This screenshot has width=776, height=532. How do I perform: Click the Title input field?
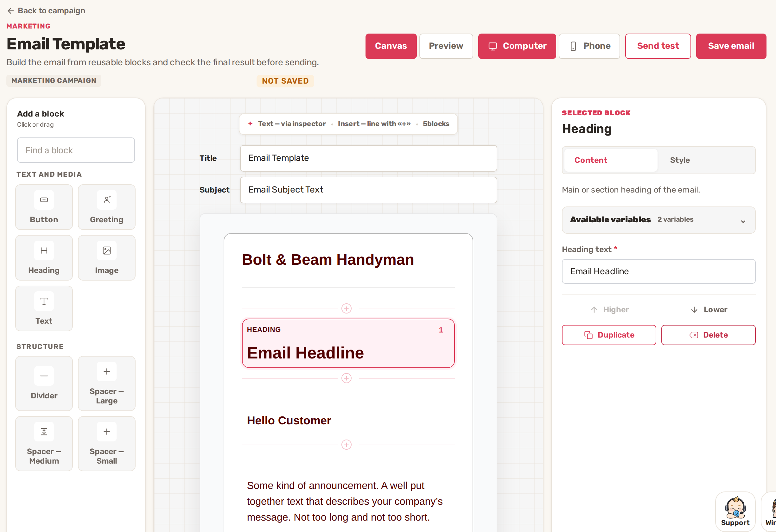[368, 158]
